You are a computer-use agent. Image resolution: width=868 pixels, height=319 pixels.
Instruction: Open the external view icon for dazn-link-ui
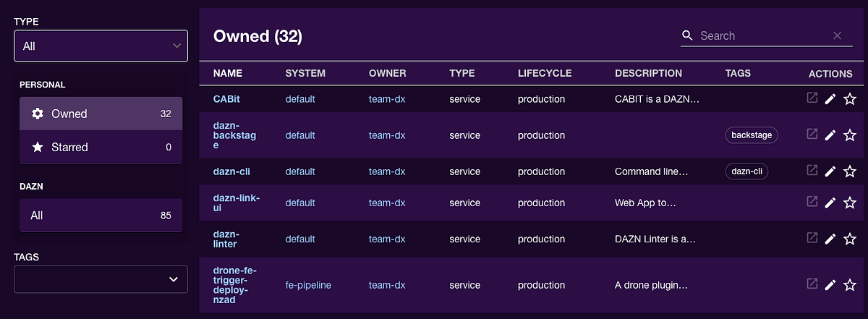point(812,203)
